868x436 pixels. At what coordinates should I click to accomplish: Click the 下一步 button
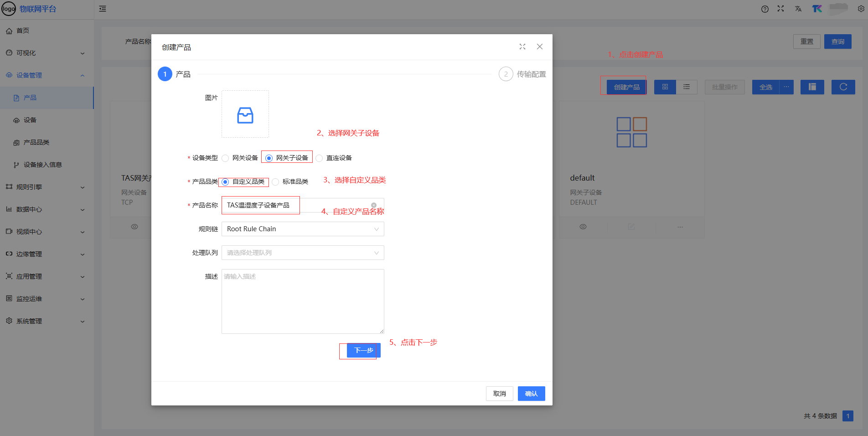tap(363, 350)
